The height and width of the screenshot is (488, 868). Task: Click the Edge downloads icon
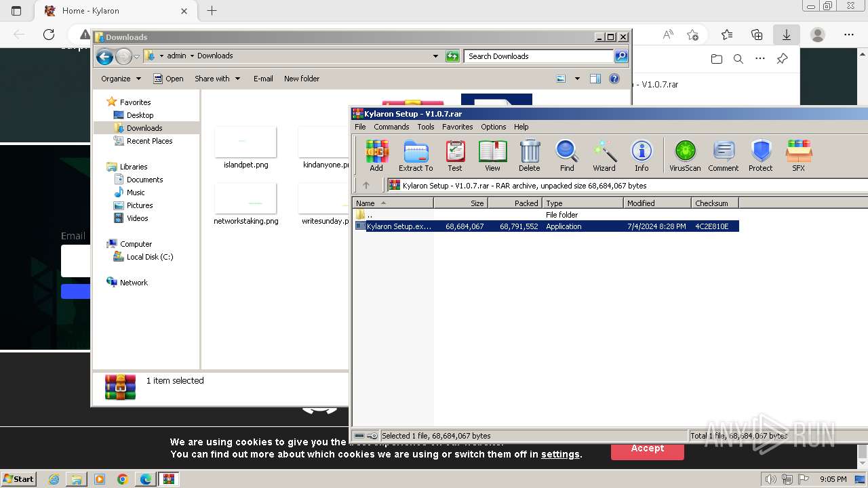[787, 35]
